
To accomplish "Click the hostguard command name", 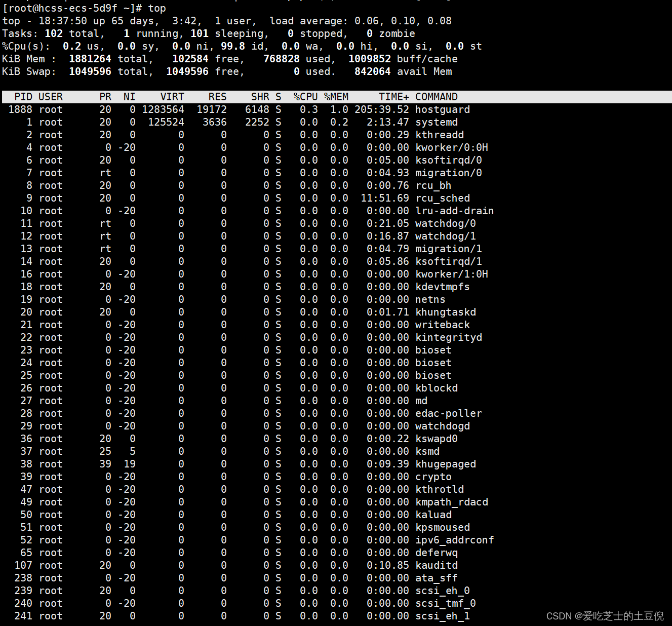I will click(443, 109).
